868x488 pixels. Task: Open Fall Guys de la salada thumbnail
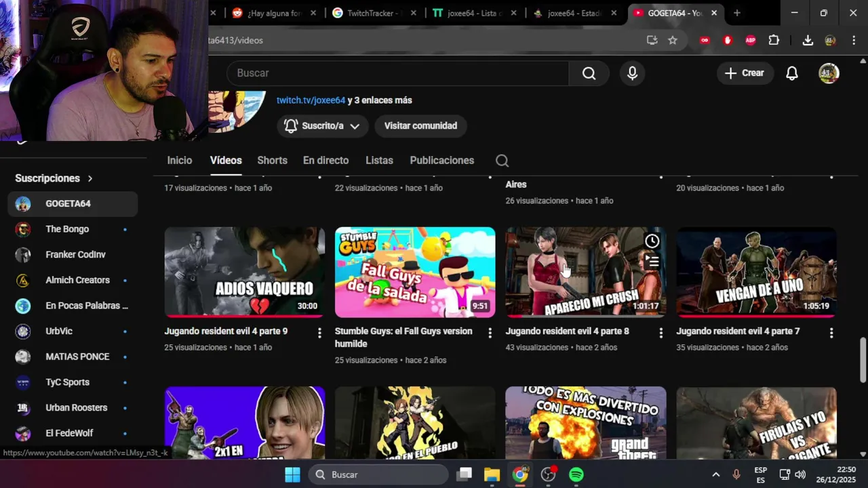[x=415, y=272]
